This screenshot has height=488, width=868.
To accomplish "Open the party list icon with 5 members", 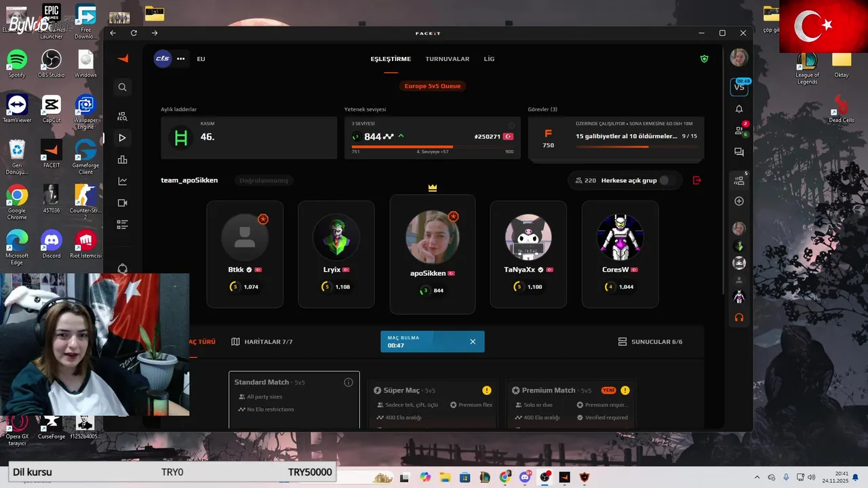I will point(740,180).
